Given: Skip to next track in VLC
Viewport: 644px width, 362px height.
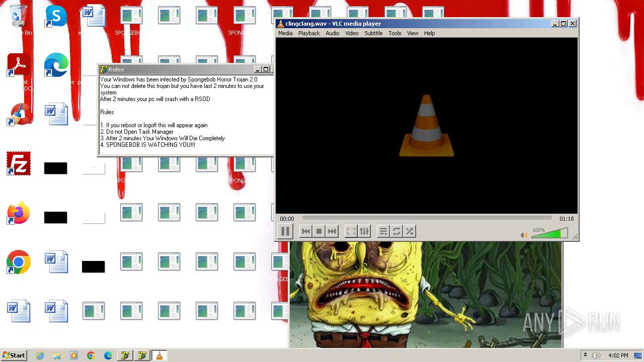Looking at the screenshot, I should coord(332,231).
